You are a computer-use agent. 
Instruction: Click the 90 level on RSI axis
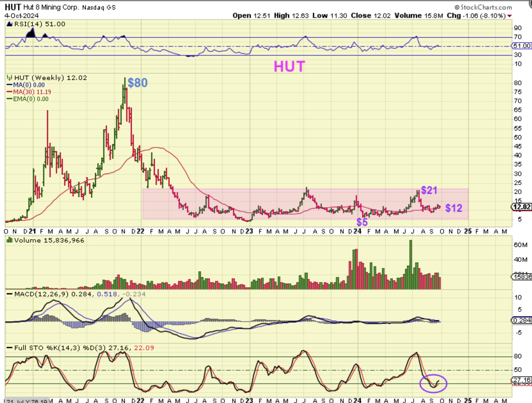click(517, 28)
